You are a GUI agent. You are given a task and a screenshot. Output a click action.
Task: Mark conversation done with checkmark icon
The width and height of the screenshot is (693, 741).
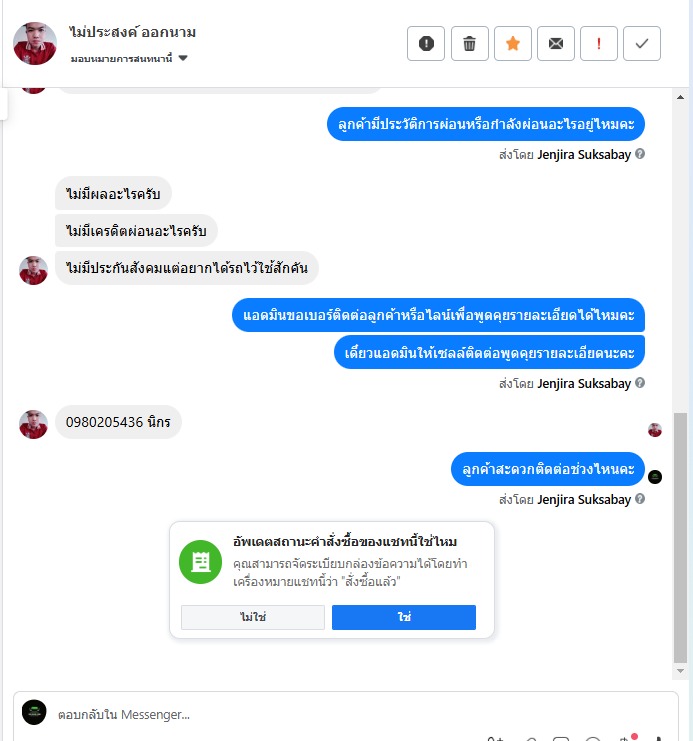(641, 43)
